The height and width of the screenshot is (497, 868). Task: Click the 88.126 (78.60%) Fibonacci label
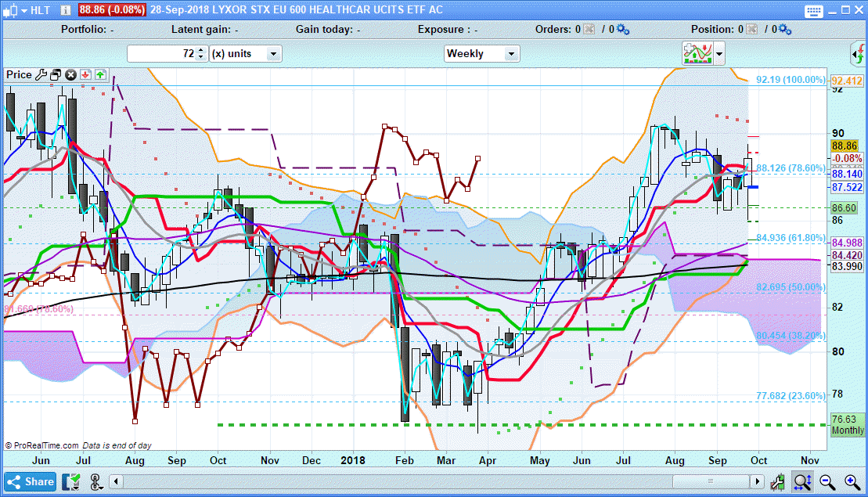[791, 167]
